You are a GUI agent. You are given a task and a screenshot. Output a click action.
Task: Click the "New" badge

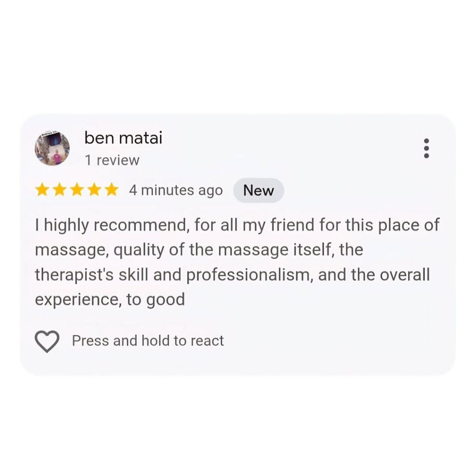(x=258, y=191)
